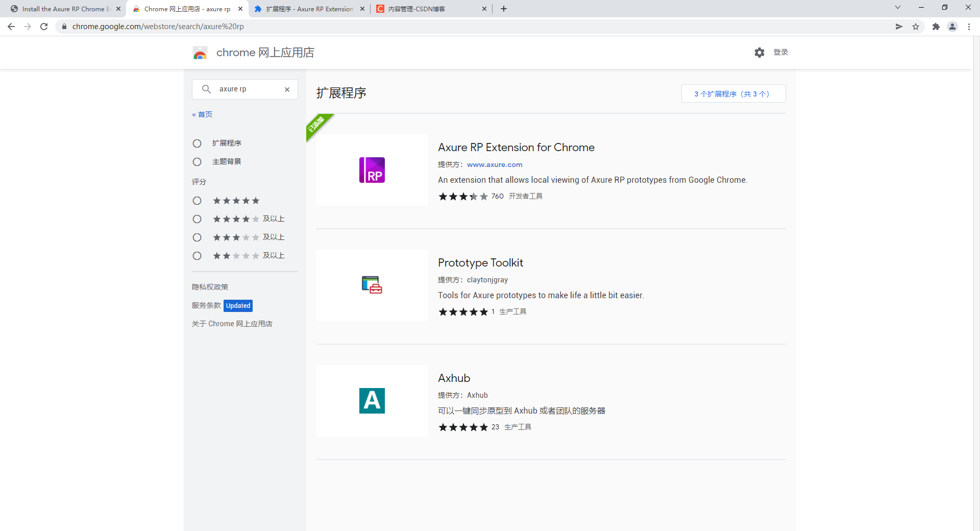Open the 隐私权政策 link
The width and height of the screenshot is (980, 531).
(210, 287)
